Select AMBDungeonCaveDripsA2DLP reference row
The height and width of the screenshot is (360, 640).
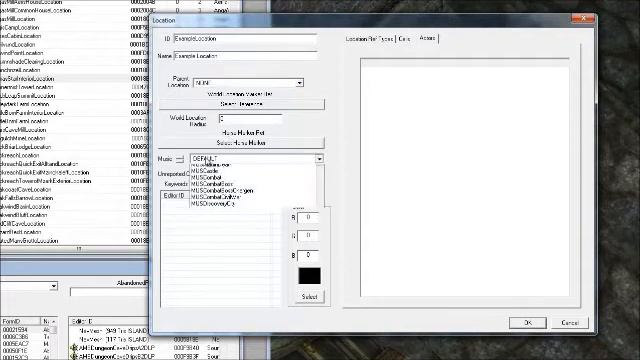click(116, 348)
